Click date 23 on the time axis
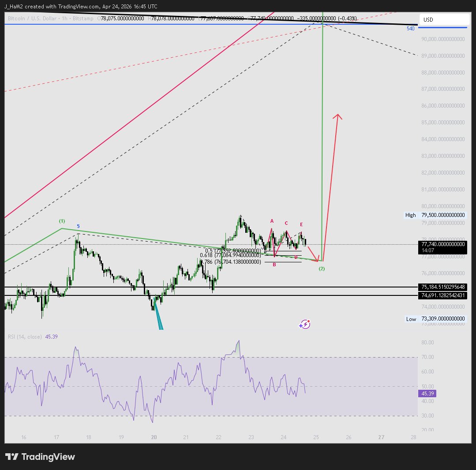Image resolution: width=476 pixels, height=470 pixels. click(251, 437)
